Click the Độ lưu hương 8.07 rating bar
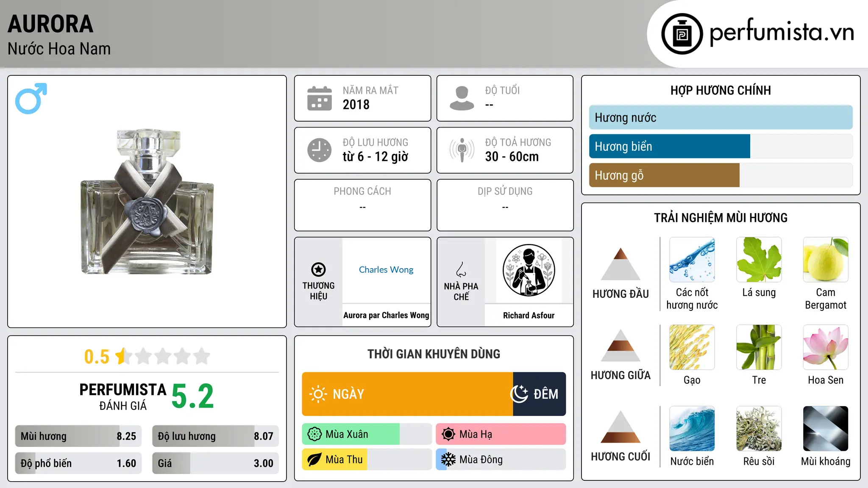This screenshot has width=868, height=488. (216, 436)
